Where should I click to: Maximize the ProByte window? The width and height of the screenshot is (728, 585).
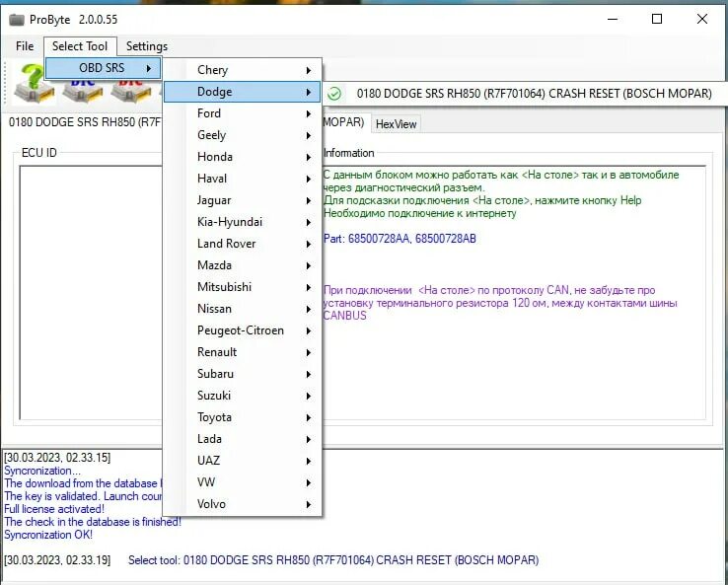tap(657, 19)
